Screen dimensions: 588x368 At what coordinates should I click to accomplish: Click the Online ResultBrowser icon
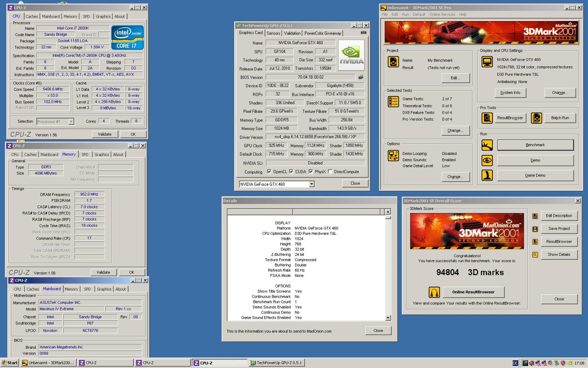point(434,293)
